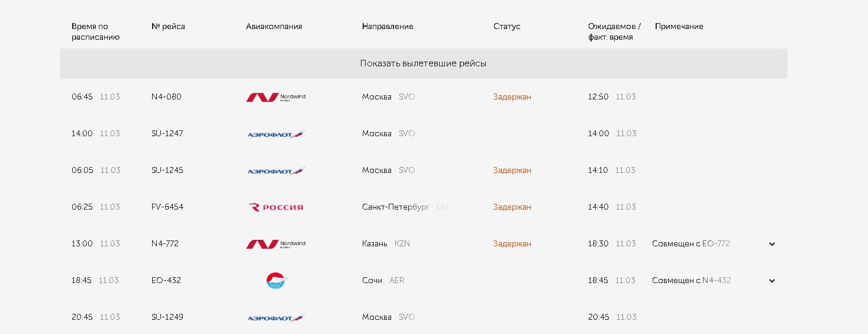Click the round airline logo on EO-432
868x334 pixels.
(x=276, y=281)
